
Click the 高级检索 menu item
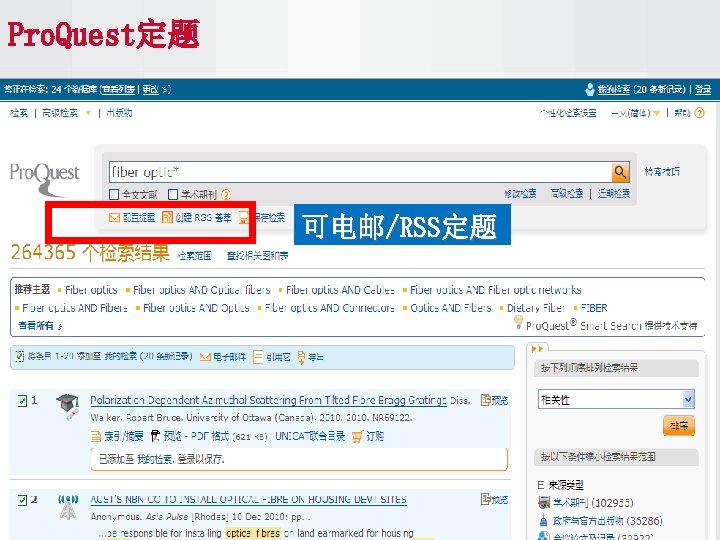pos(60,112)
